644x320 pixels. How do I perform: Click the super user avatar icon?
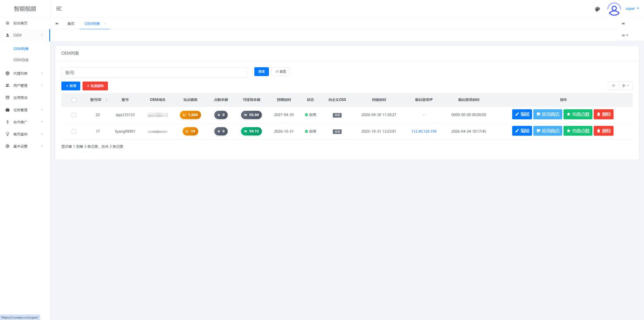click(614, 9)
